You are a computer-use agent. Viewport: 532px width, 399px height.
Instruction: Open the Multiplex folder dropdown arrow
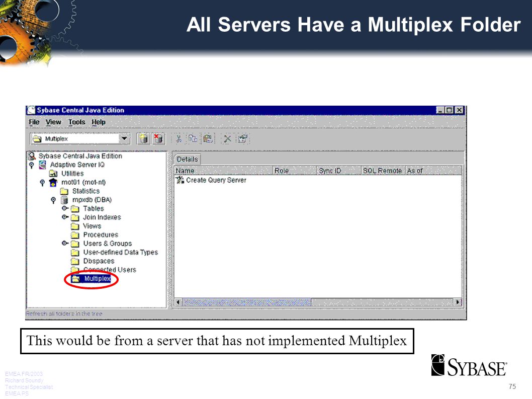coord(124,138)
